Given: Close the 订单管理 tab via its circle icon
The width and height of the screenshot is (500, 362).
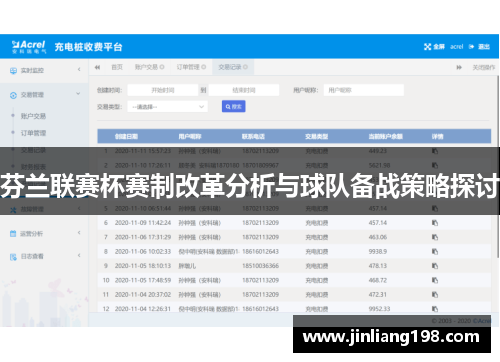Looking at the screenshot, I should click(204, 67).
